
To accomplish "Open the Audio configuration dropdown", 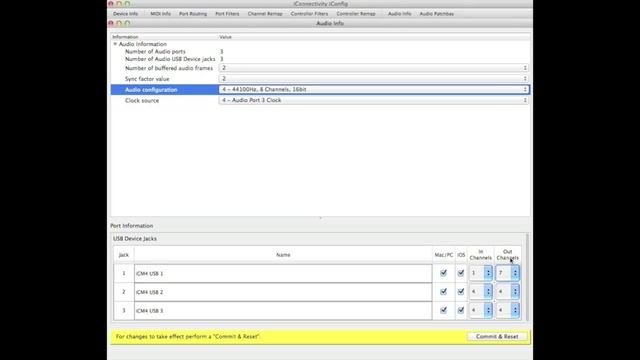I will (373, 89).
